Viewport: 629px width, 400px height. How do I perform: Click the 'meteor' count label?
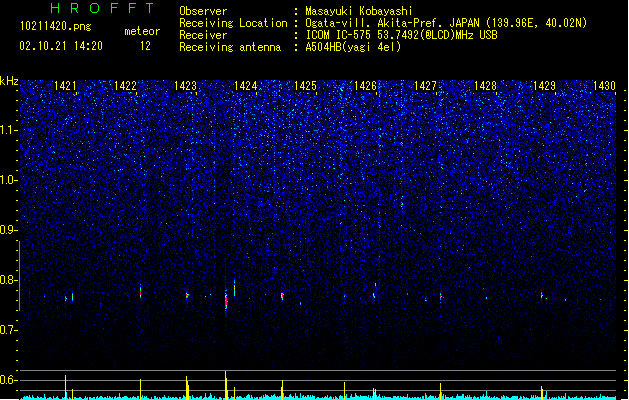coord(142,31)
